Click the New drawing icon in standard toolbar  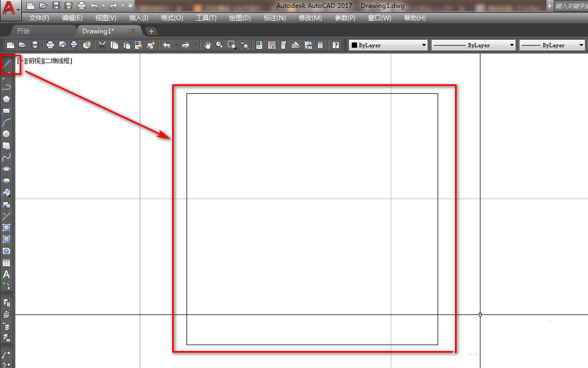coord(11,45)
